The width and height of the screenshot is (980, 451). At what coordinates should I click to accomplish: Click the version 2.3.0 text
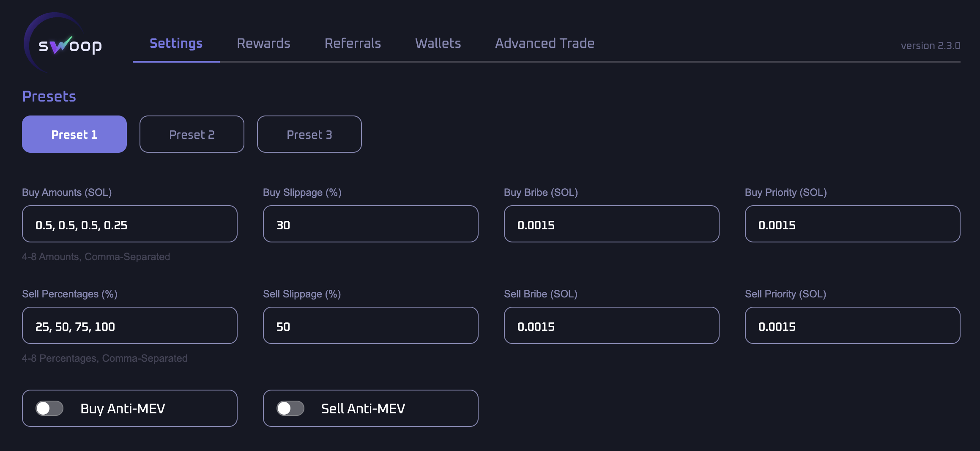tap(931, 46)
